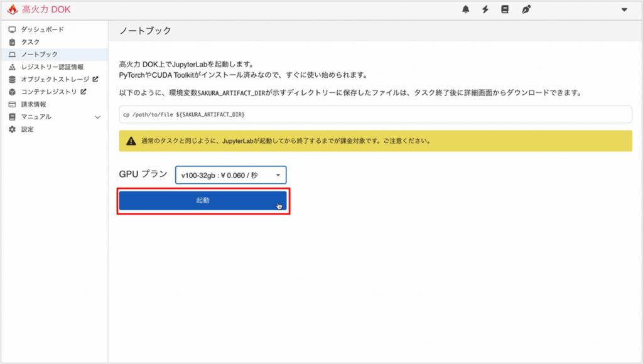Switch to the ノートブック sidebar section
Image resolution: width=643 pixels, height=364 pixels.
[x=38, y=54]
